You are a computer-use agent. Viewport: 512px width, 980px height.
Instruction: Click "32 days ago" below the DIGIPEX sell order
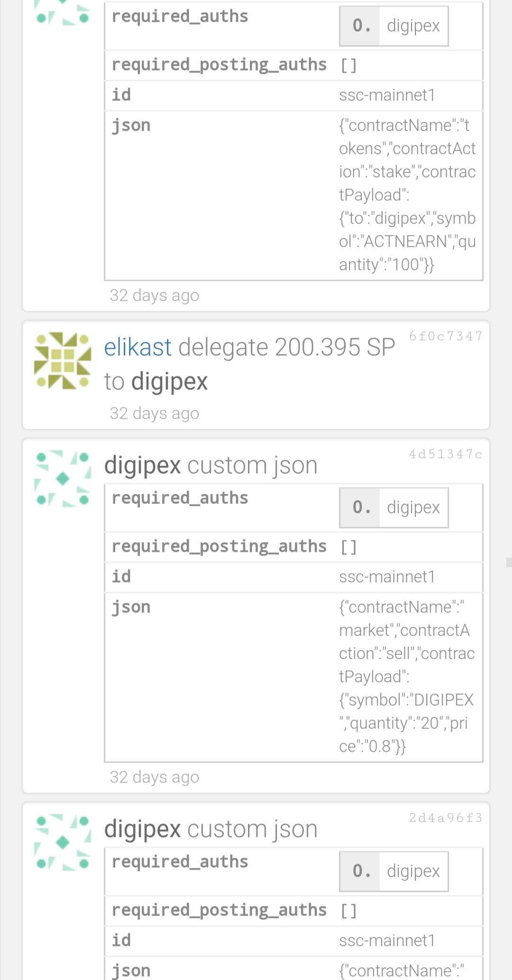tap(154, 777)
